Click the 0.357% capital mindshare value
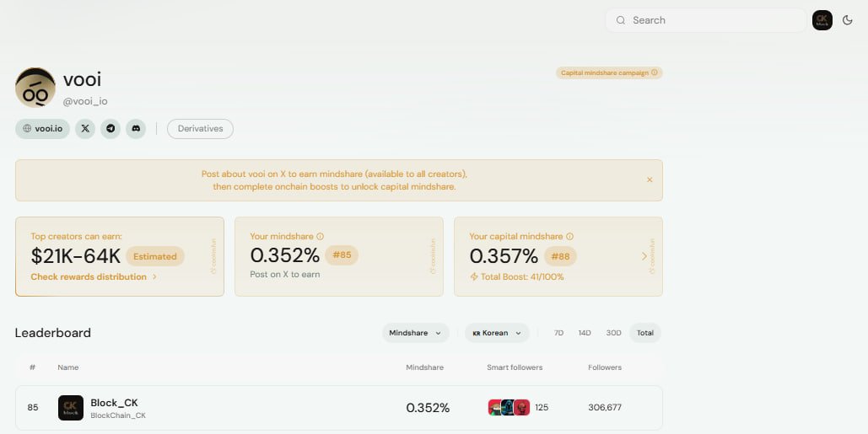Screen dimensions: 868x434 pos(504,256)
